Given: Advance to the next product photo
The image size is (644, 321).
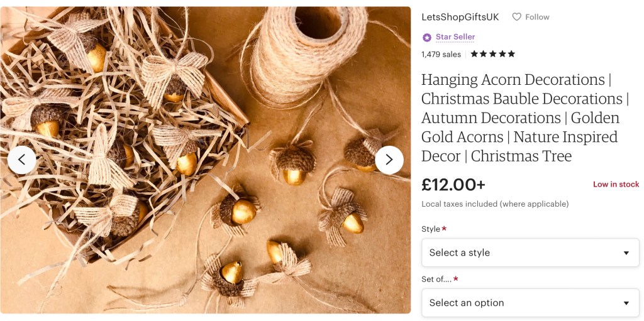Looking at the screenshot, I should [x=389, y=160].
